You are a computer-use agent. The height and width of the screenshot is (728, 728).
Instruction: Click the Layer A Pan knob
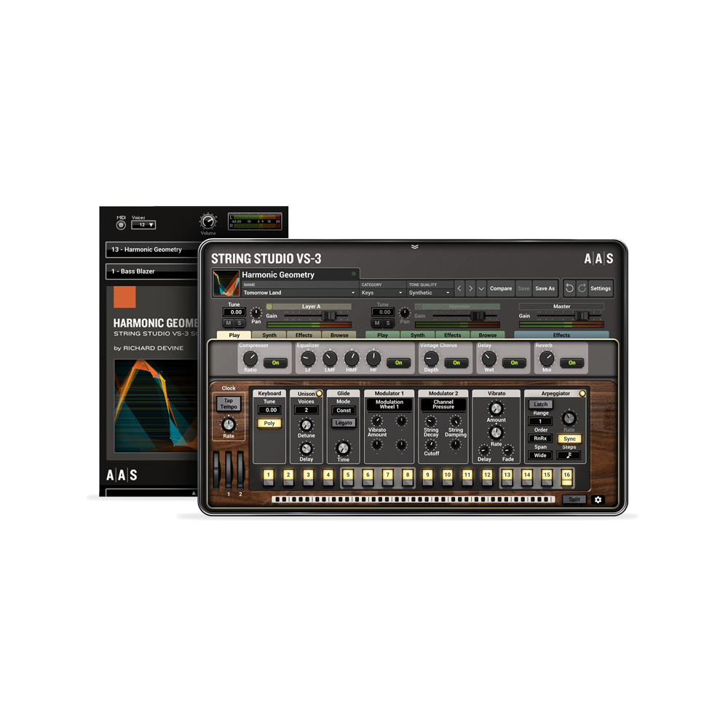pos(256,312)
